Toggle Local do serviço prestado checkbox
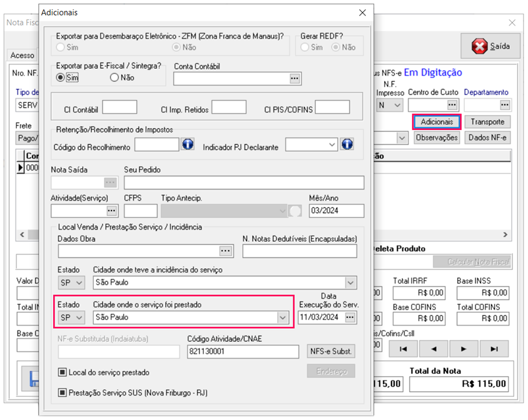The width and height of the screenshot is (528, 420). [x=63, y=372]
